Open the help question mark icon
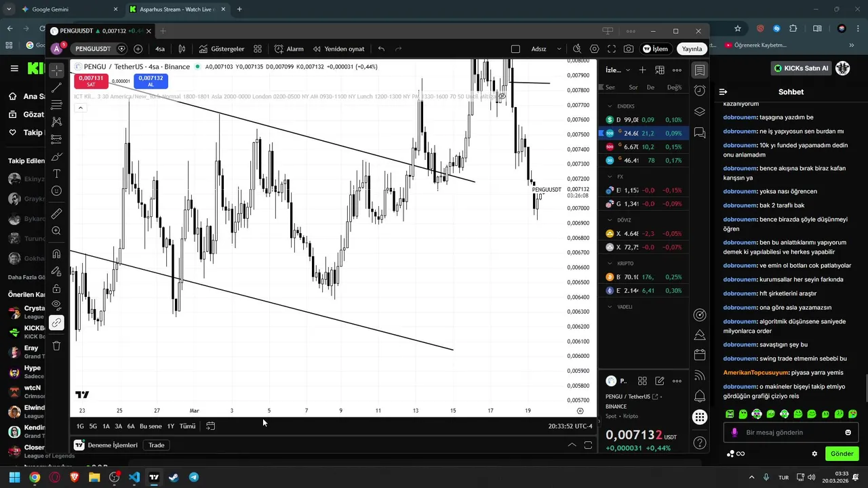The width and height of the screenshot is (868, 488). (x=700, y=443)
